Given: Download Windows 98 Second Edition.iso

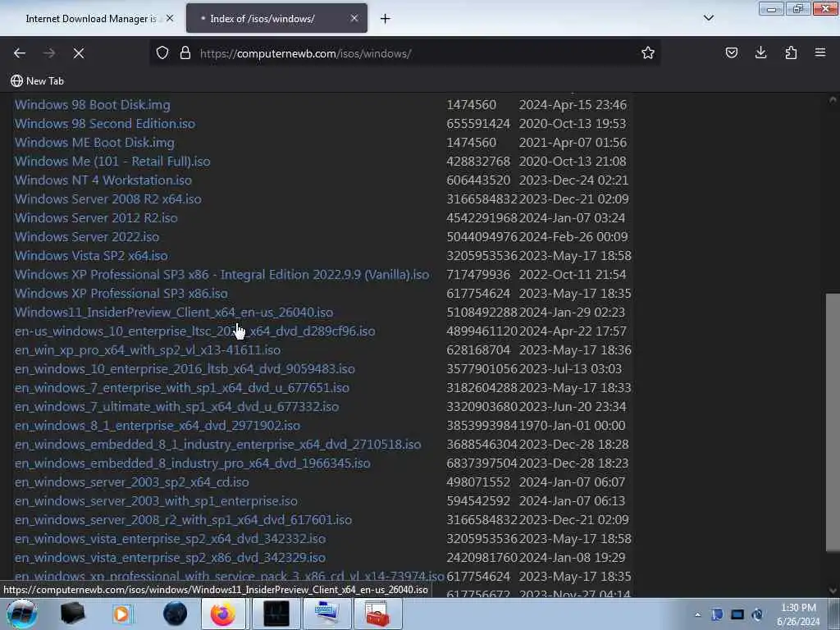Looking at the screenshot, I should [x=104, y=123].
